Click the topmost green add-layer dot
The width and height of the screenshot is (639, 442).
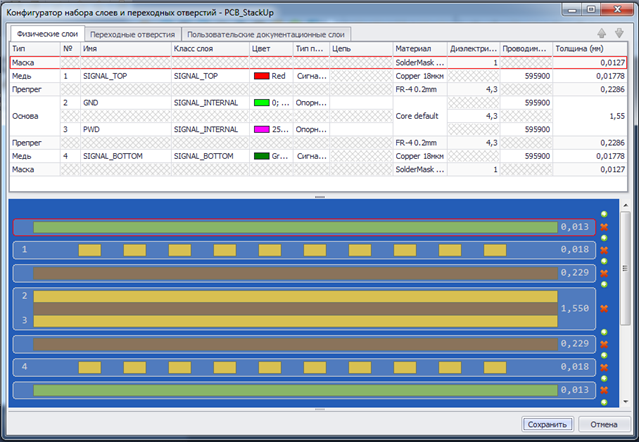click(603, 215)
